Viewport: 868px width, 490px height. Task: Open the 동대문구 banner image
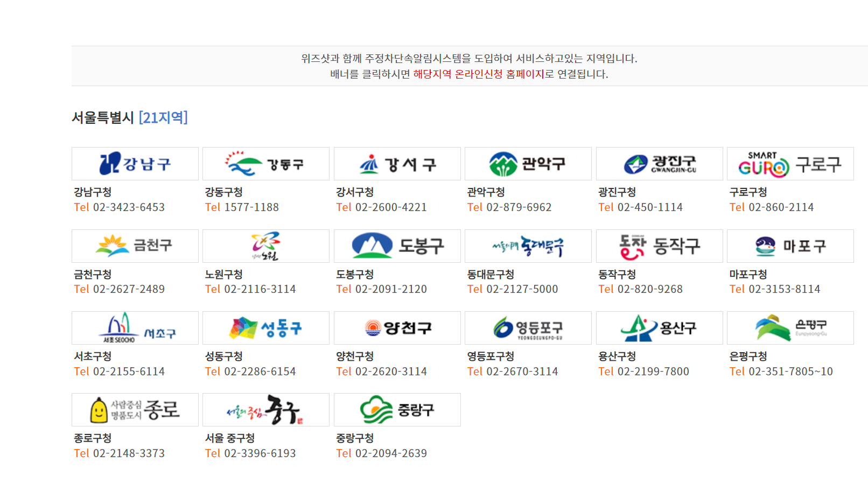pyautogui.click(x=528, y=246)
